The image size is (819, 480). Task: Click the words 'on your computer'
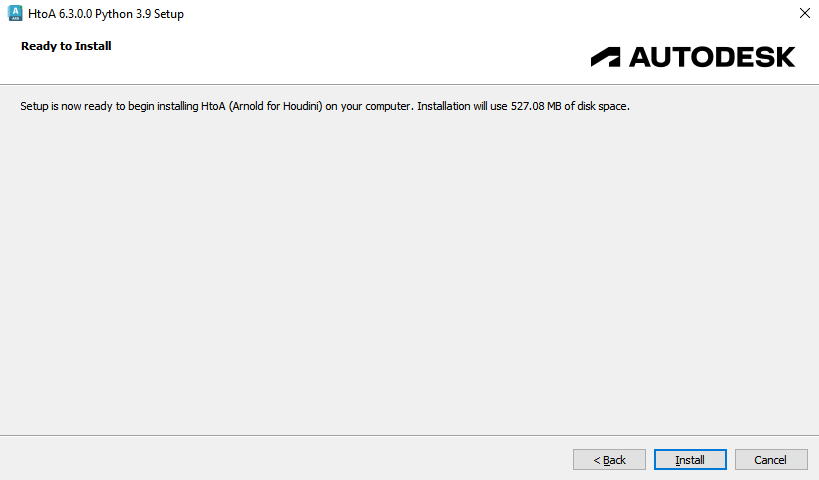pos(375,106)
